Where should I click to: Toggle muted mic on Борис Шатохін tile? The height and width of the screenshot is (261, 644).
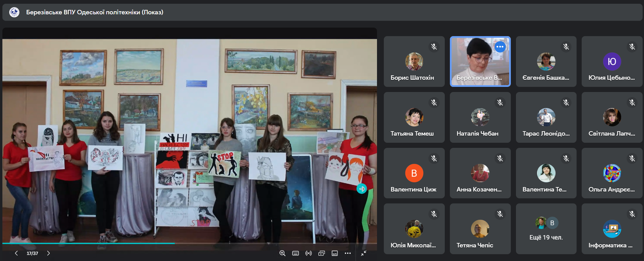[x=434, y=47]
